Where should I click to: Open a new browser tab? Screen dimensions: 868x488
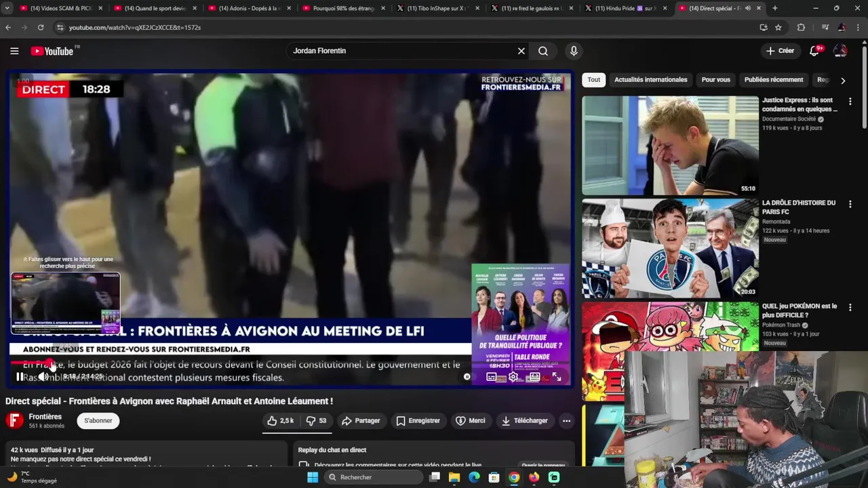775,8
